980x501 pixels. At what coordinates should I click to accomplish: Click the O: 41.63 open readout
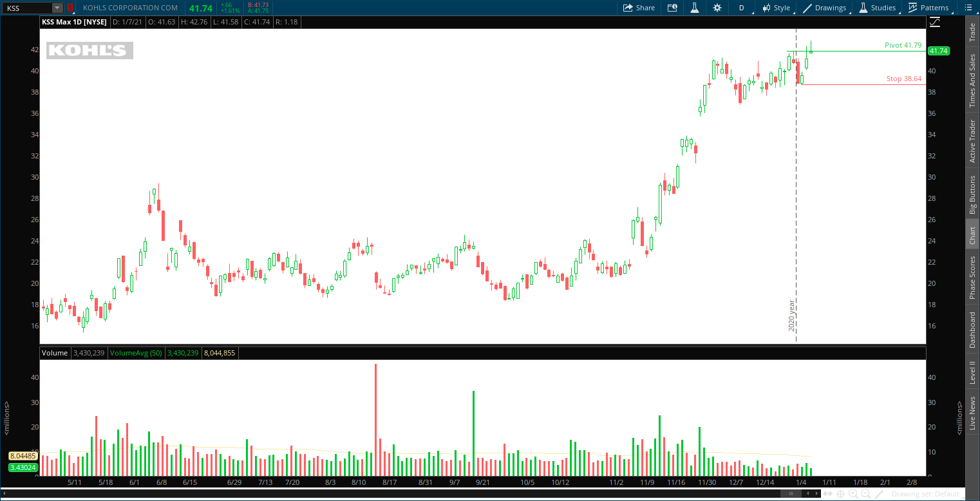pos(162,22)
